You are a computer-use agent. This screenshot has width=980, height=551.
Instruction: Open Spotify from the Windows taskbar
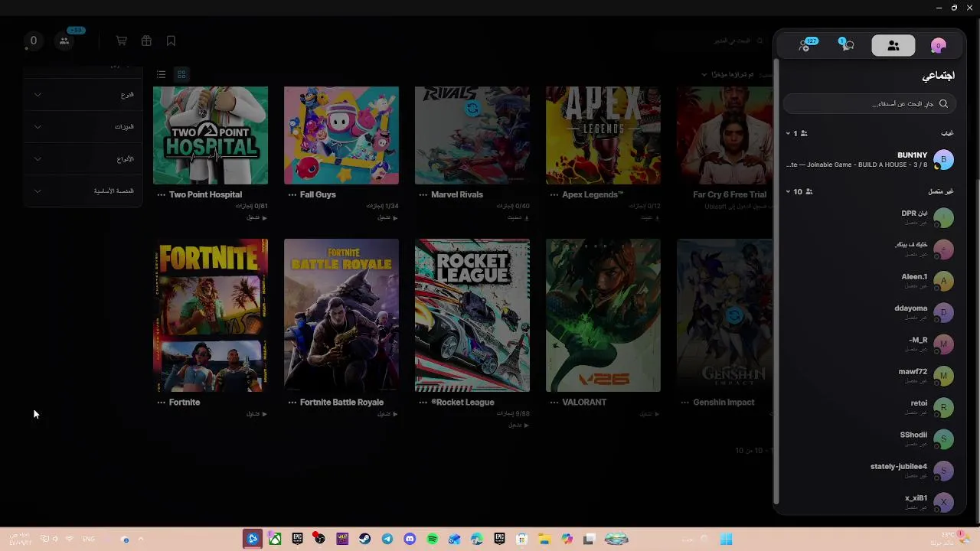(432, 540)
